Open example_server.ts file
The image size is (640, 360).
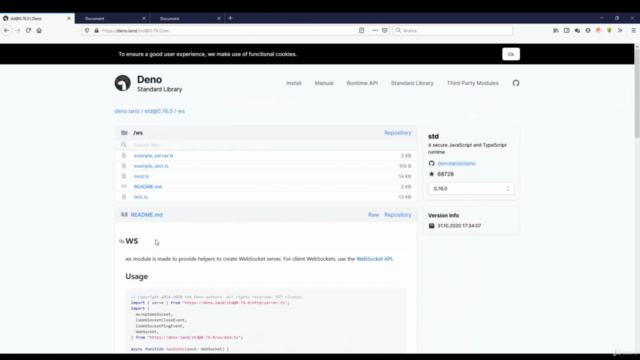coord(153,156)
